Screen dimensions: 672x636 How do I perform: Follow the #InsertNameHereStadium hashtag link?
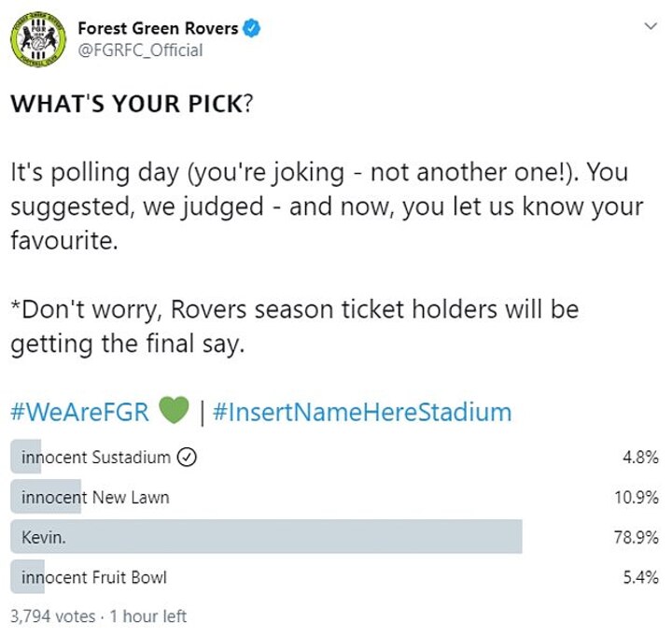[x=362, y=411]
